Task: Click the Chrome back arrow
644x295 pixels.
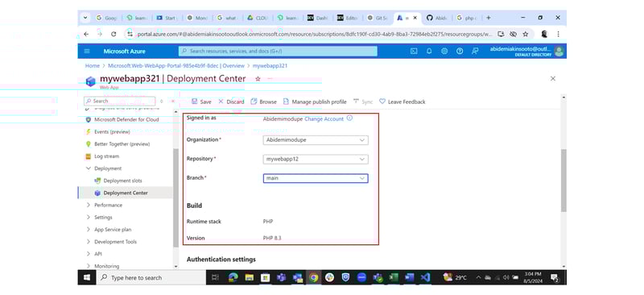Action: pyautogui.click(x=86, y=34)
